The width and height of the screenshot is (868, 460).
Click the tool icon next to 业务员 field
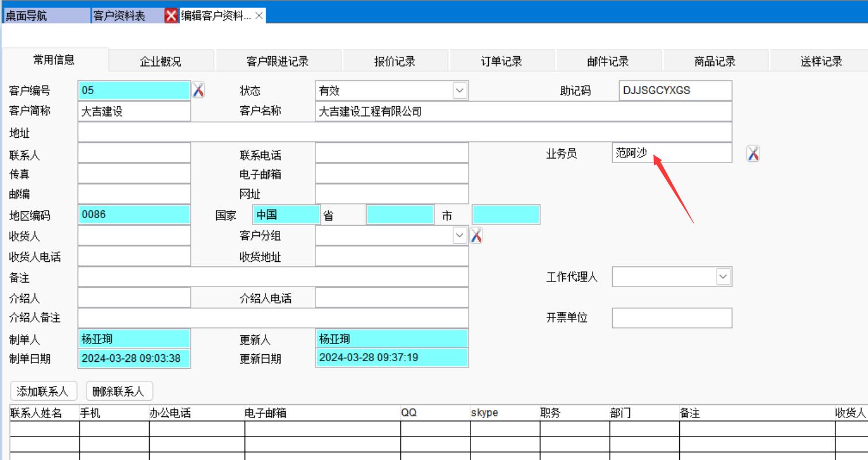[753, 153]
